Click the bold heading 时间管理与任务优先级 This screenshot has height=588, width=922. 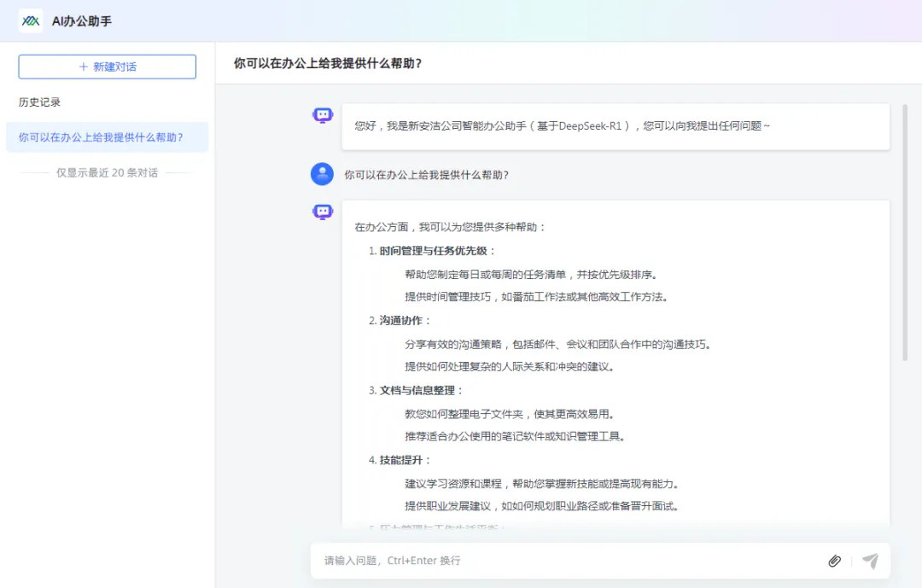pyautogui.click(x=435, y=249)
